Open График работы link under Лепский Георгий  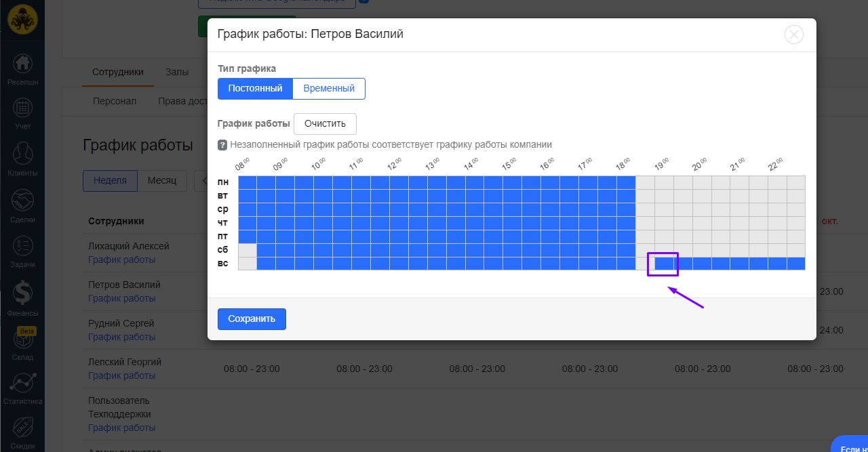coord(122,375)
